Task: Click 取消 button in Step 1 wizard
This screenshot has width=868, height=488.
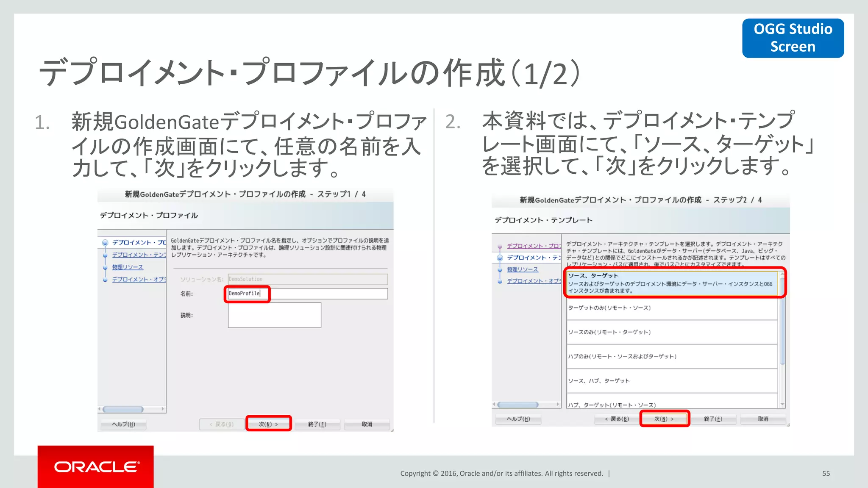Action: 367,424
